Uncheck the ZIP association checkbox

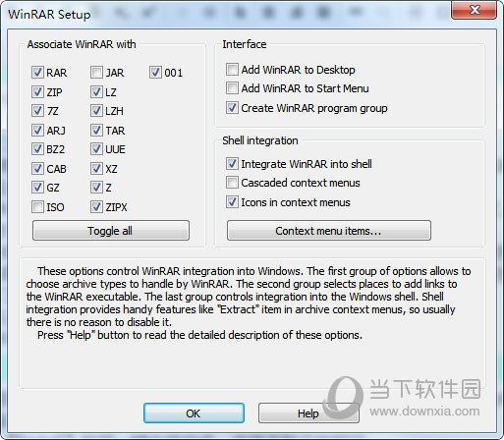click(37, 92)
